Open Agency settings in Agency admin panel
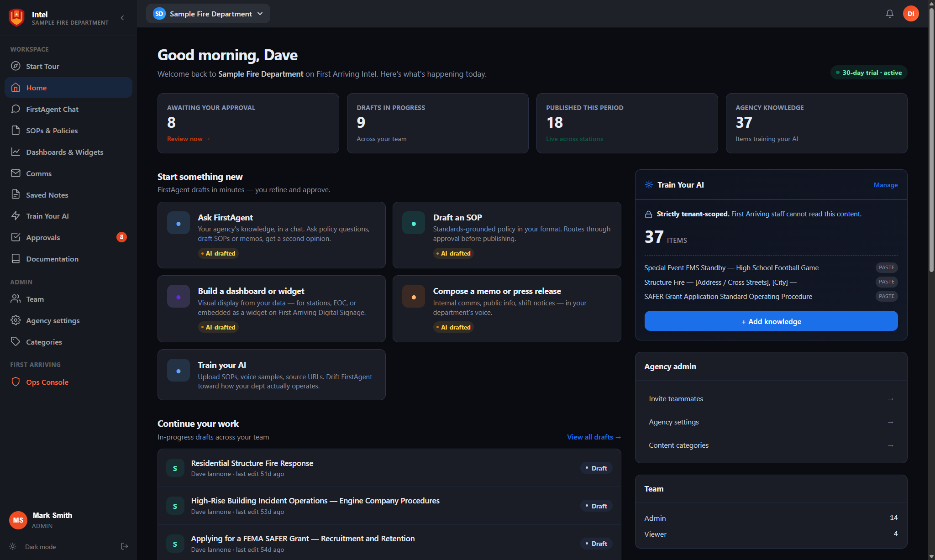Screen dimensions: 935x560 click(x=771, y=422)
